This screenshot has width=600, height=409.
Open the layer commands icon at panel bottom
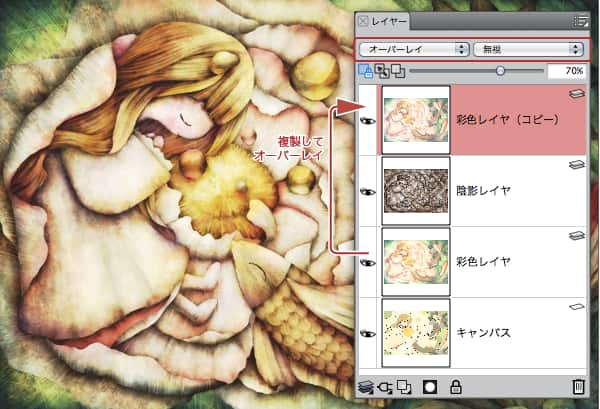tap(365, 387)
